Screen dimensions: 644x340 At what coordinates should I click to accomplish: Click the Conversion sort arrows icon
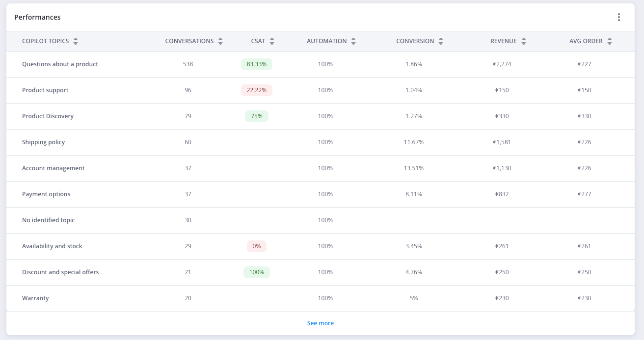[441, 42]
